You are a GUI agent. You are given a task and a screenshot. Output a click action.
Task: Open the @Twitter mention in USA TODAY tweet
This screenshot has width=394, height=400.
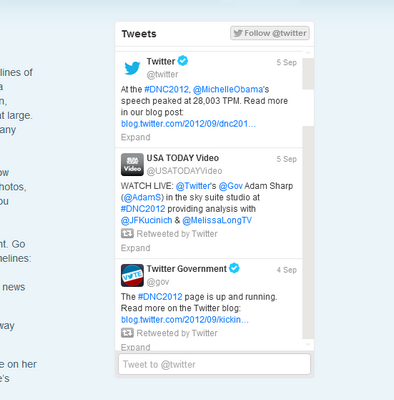[194, 186]
